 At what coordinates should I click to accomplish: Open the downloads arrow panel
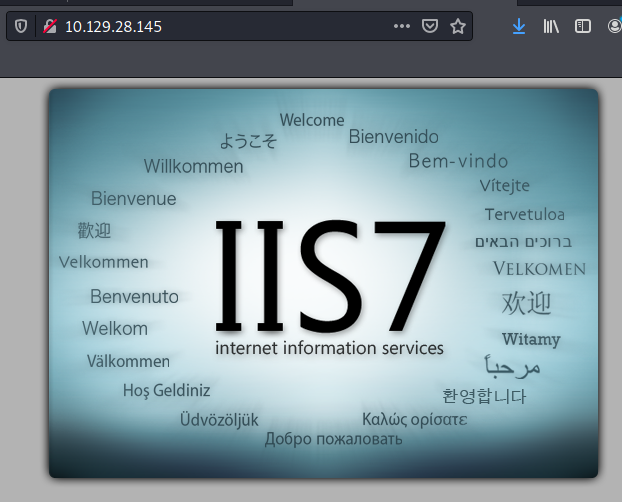[518, 27]
